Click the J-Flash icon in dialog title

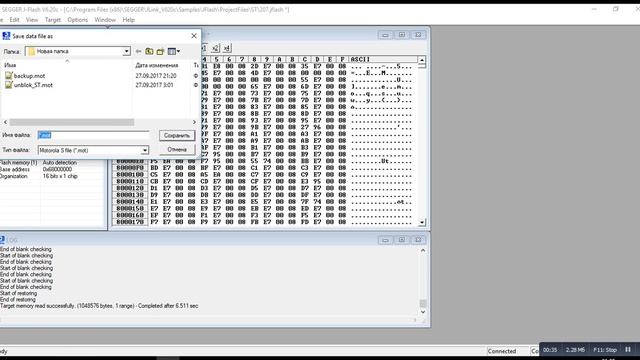click(x=6, y=36)
